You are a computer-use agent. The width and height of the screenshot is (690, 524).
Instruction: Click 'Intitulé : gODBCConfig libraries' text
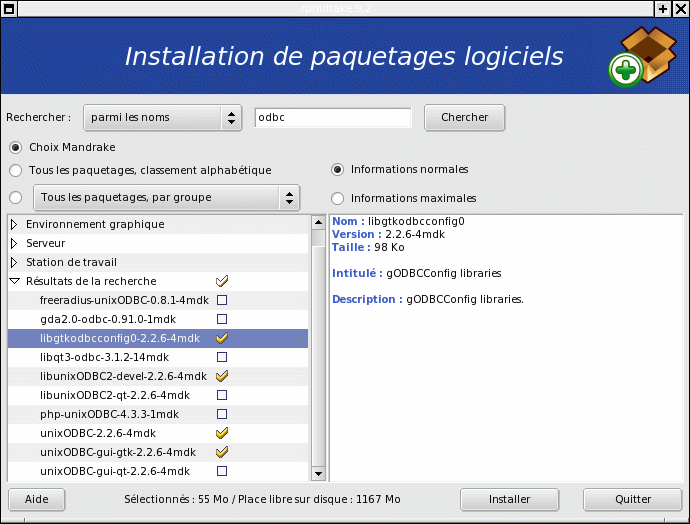[417, 273]
